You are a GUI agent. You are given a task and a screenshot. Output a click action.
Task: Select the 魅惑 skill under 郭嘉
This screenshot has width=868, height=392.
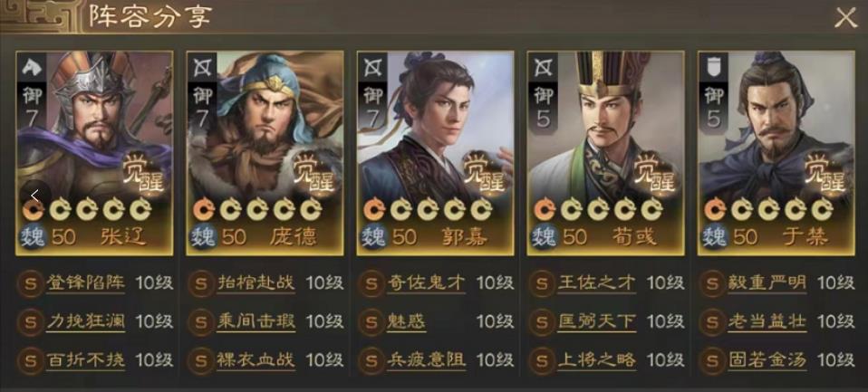[406, 321]
